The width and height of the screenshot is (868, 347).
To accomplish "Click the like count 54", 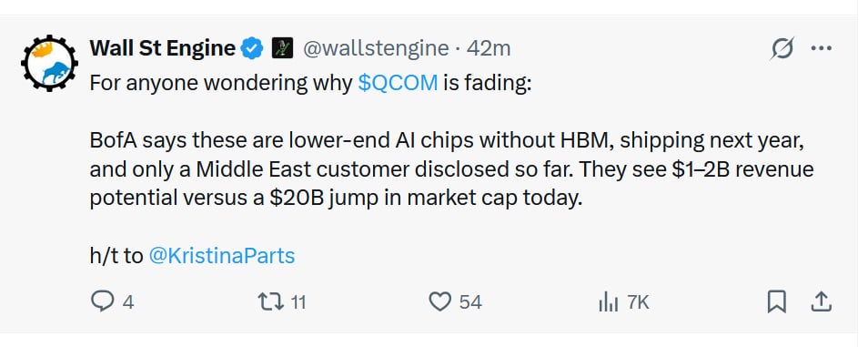I will 470,302.
